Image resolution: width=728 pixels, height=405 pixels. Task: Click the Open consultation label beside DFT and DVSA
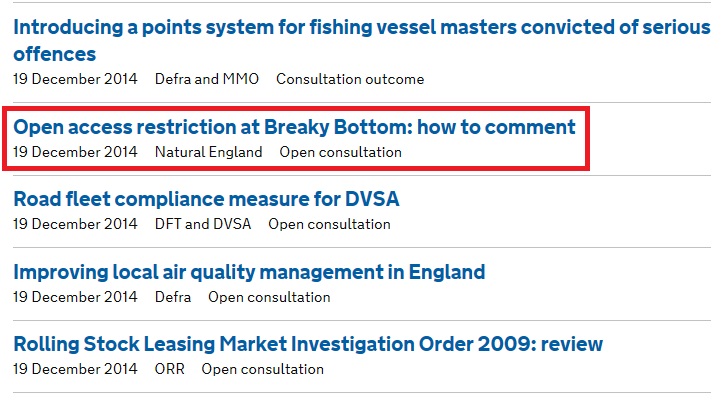point(330,224)
